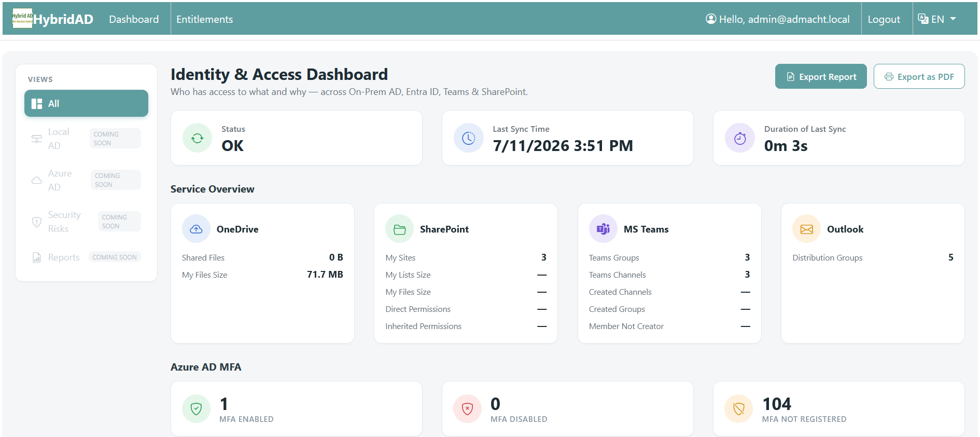Click the MFA Enabled shield icon
Image resolution: width=980 pixels, height=437 pixels.
196,409
